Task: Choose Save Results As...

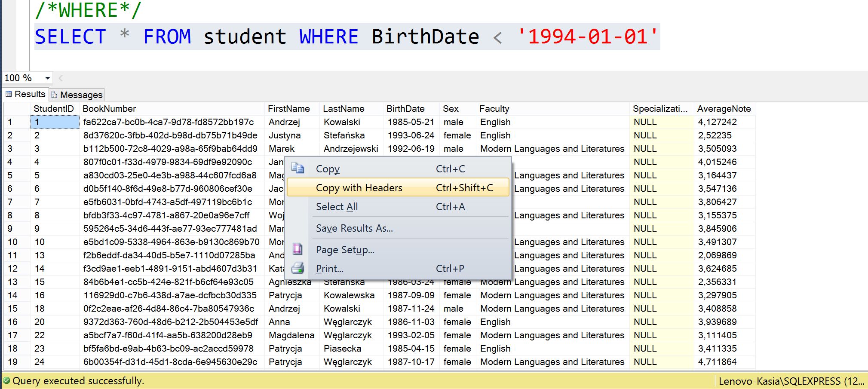Action: 398,228
